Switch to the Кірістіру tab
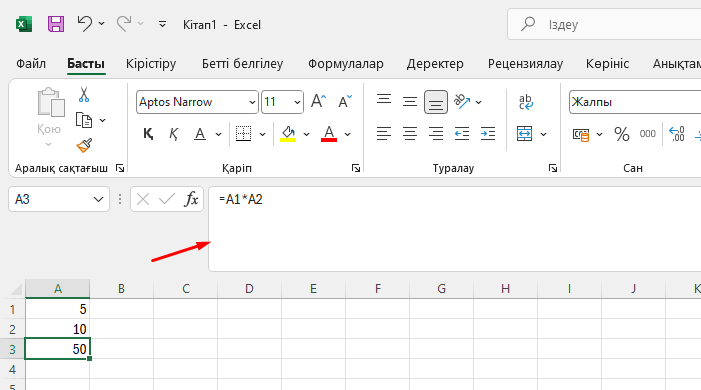This screenshot has height=390, width=701. pos(151,64)
